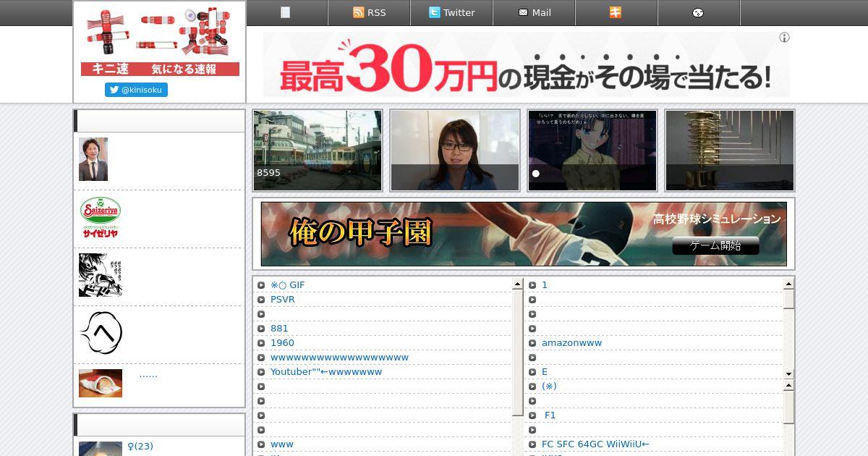Screen dimensions: 868x456
Task: Click the '......' sidebar link
Action: tap(148, 374)
